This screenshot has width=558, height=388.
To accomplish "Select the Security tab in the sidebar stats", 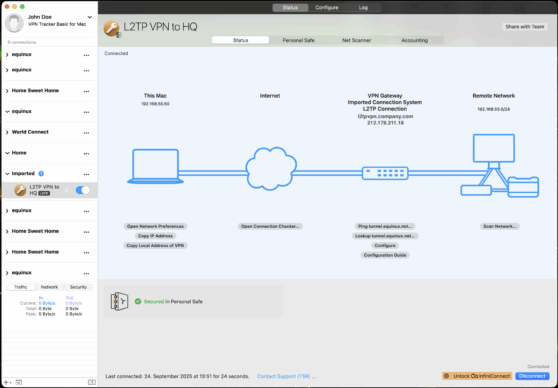I will (78, 287).
